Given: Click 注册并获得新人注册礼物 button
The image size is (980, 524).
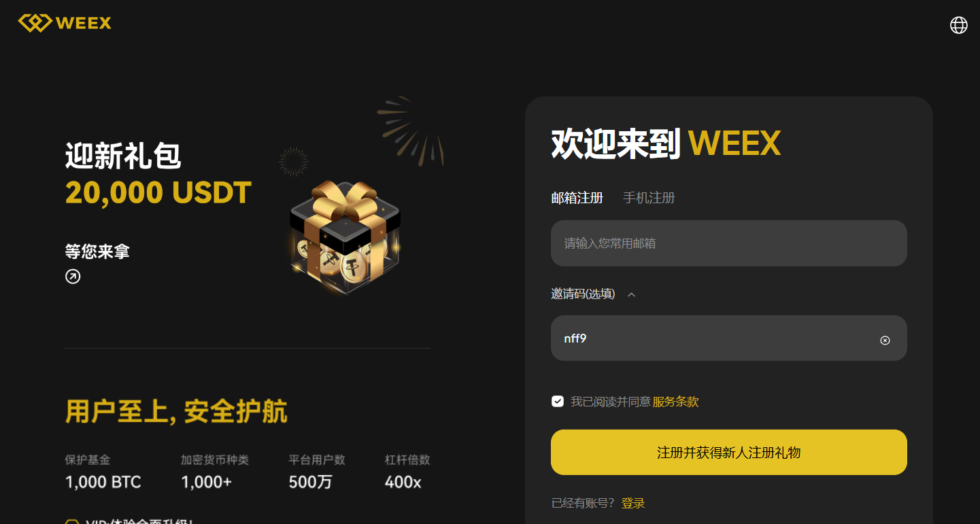Looking at the screenshot, I should (728, 452).
